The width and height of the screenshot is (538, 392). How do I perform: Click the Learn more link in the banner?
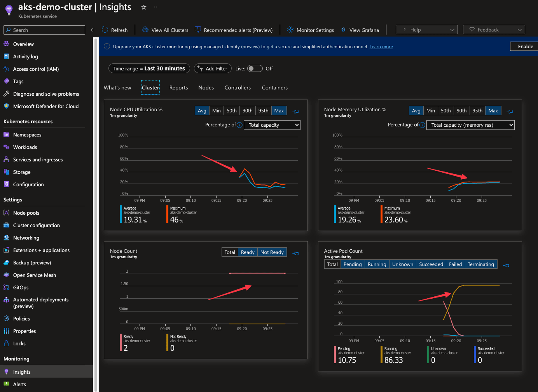(381, 46)
